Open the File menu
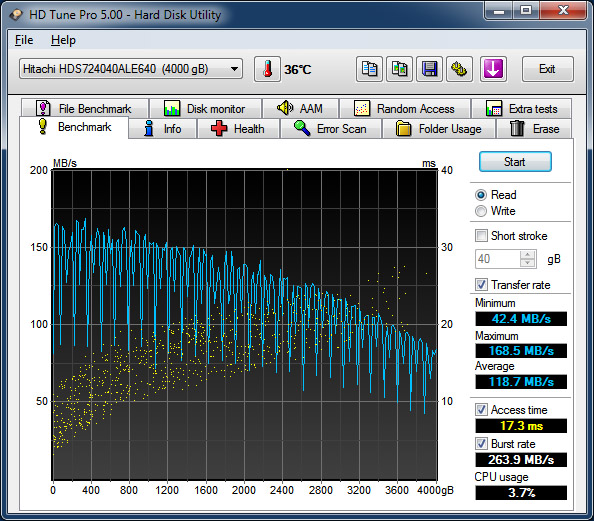 [x=24, y=40]
